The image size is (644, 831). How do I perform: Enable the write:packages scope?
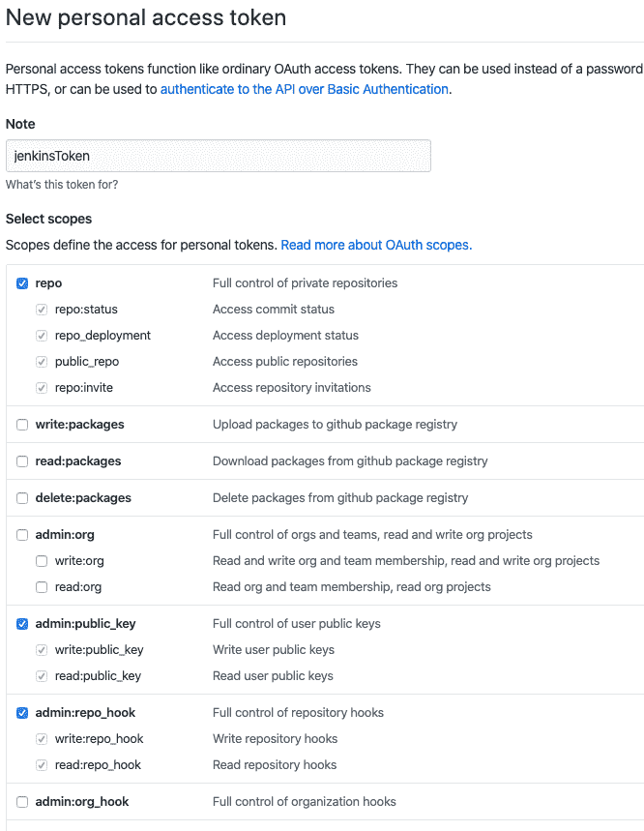point(22,425)
